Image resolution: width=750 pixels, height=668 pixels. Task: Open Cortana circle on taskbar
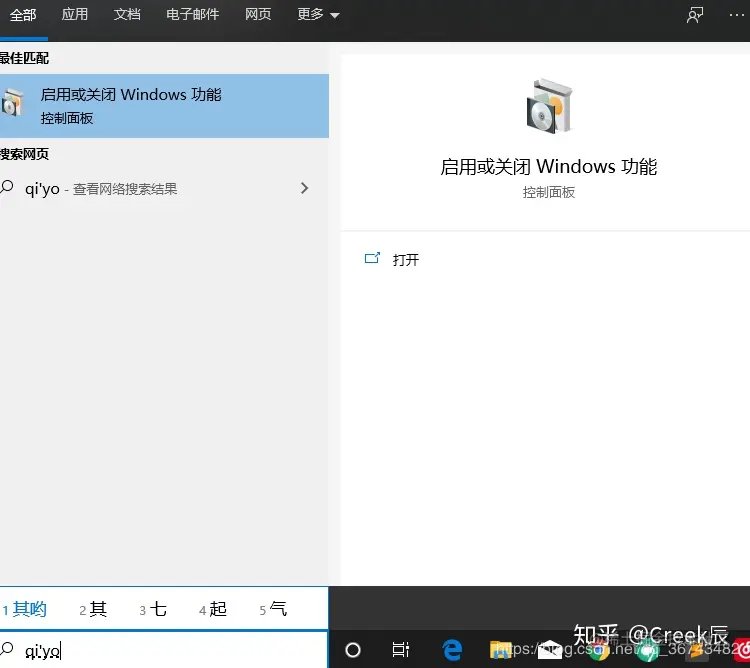coord(353,650)
